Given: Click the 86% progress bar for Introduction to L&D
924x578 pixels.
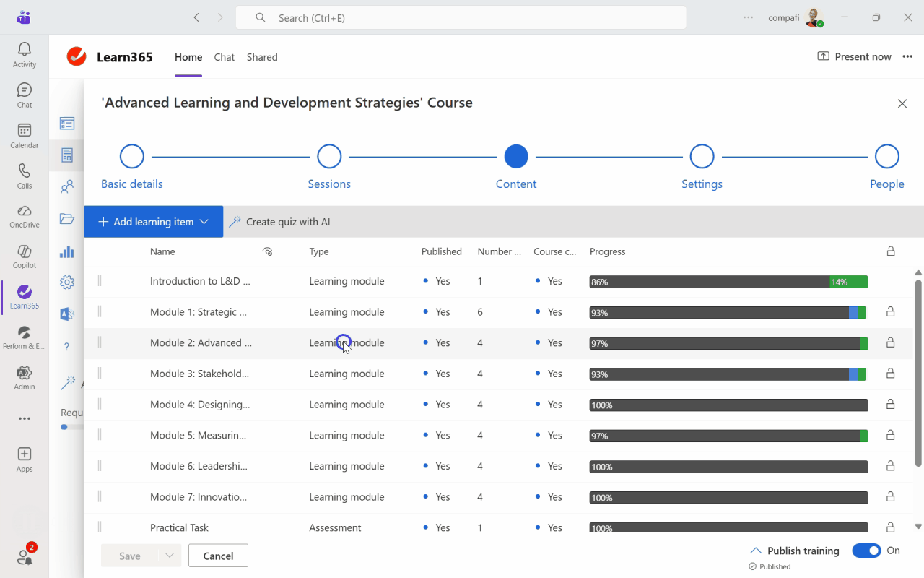Looking at the screenshot, I should (x=729, y=282).
